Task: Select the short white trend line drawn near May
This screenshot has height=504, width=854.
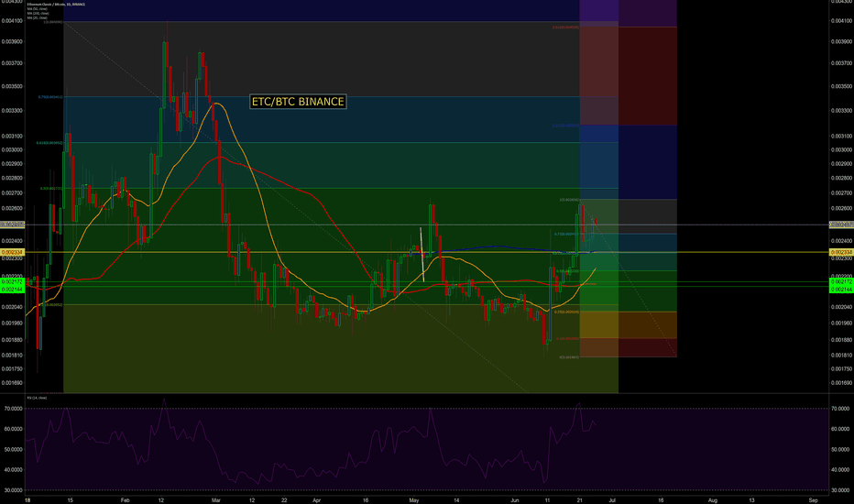Action: pyautogui.click(x=422, y=254)
